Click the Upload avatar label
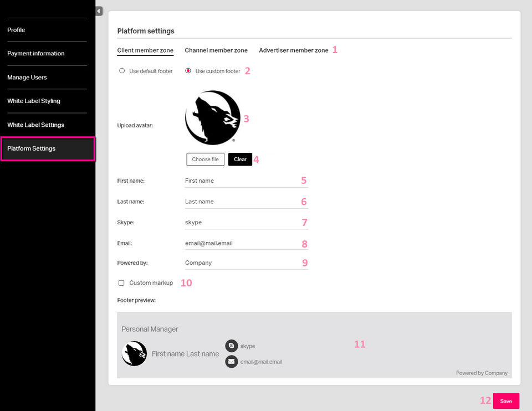 point(135,126)
